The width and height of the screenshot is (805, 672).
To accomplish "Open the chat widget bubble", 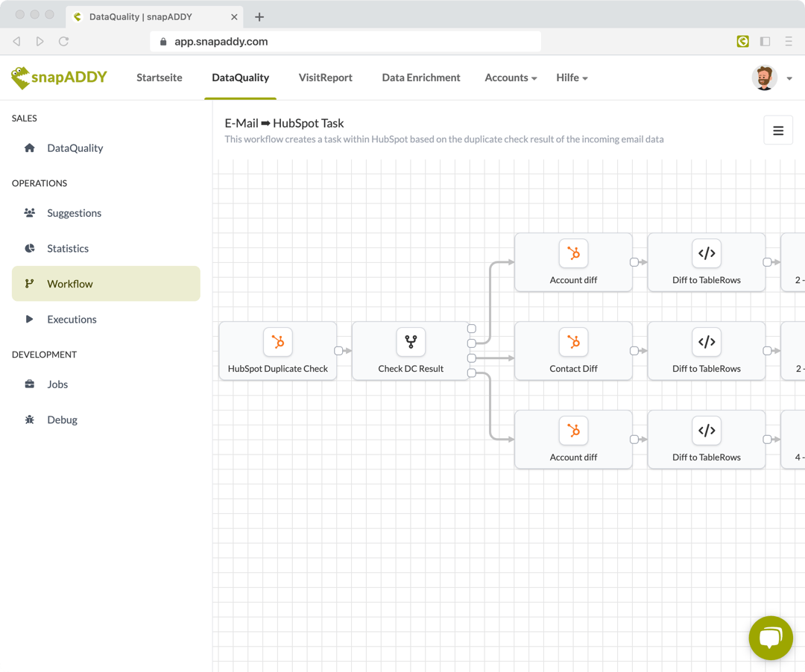I will 771,638.
